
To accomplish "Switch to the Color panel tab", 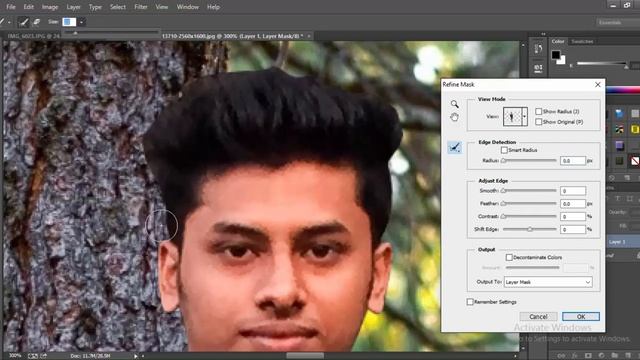I will (558, 41).
